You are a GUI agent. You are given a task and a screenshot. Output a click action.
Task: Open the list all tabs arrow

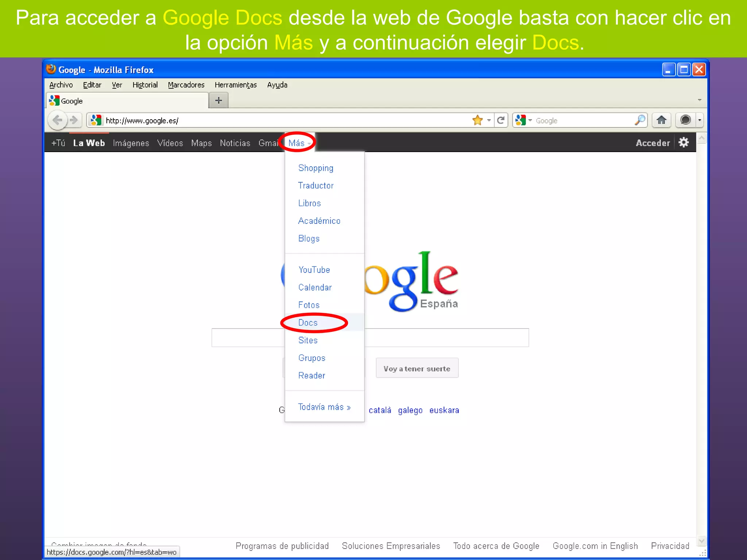click(x=699, y=100)
